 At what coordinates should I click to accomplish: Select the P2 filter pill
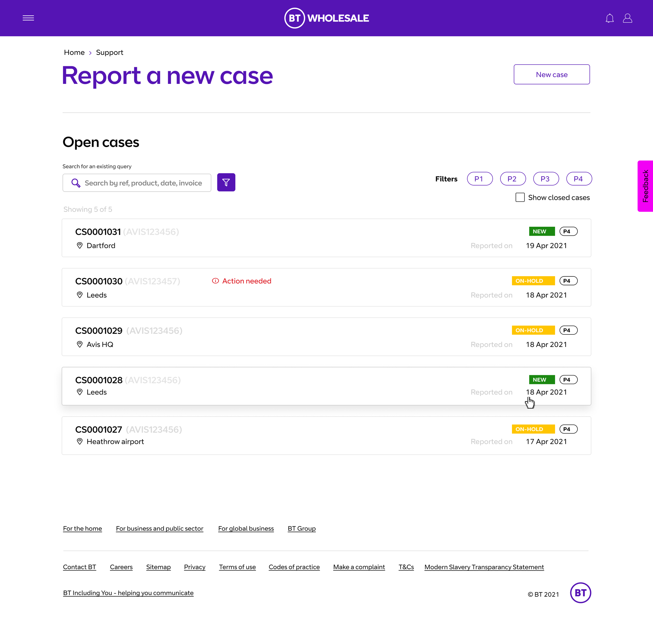pyautogui.click(x=513, y=178)
